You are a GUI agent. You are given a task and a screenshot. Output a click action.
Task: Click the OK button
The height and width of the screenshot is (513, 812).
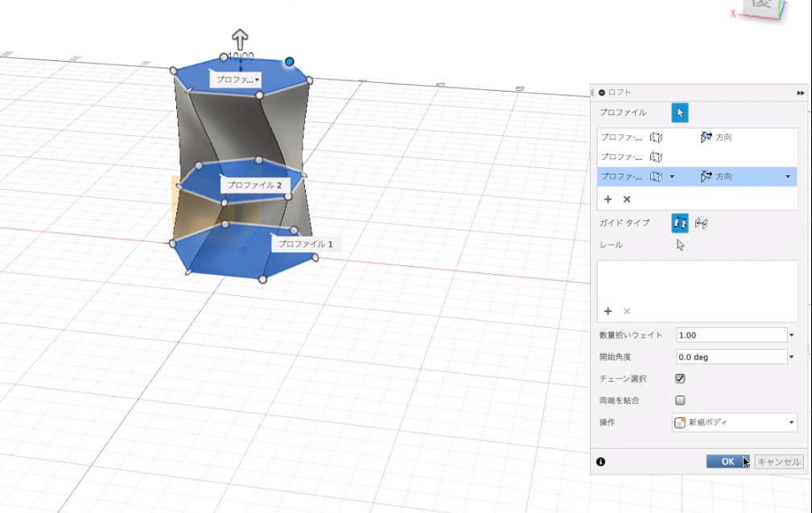click(x=728, y=462)
